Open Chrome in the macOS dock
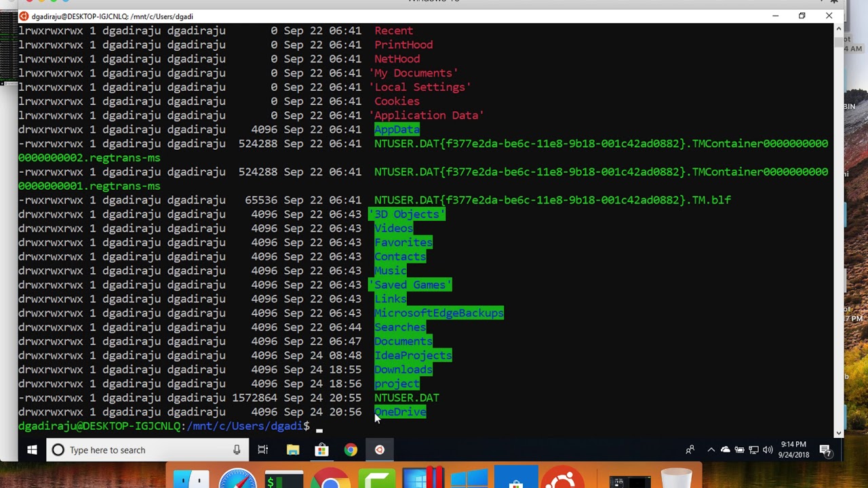 330,478
